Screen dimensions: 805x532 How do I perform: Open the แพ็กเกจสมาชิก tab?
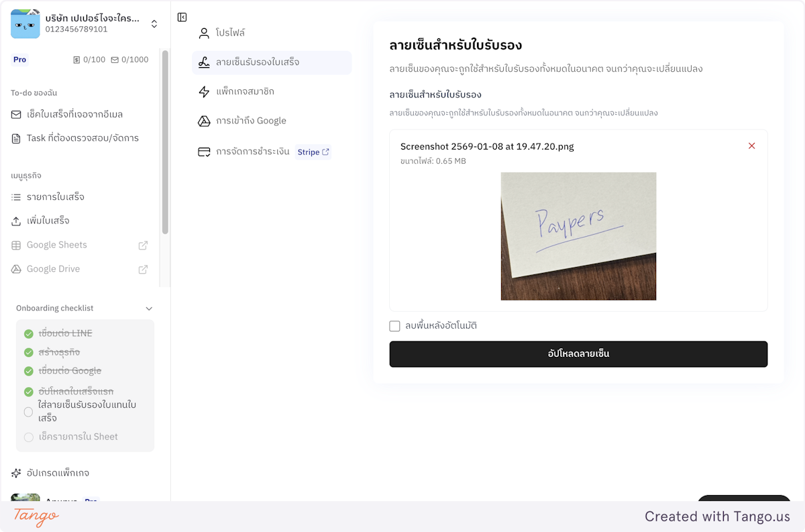pyautogui.click(x=272, y=92)
